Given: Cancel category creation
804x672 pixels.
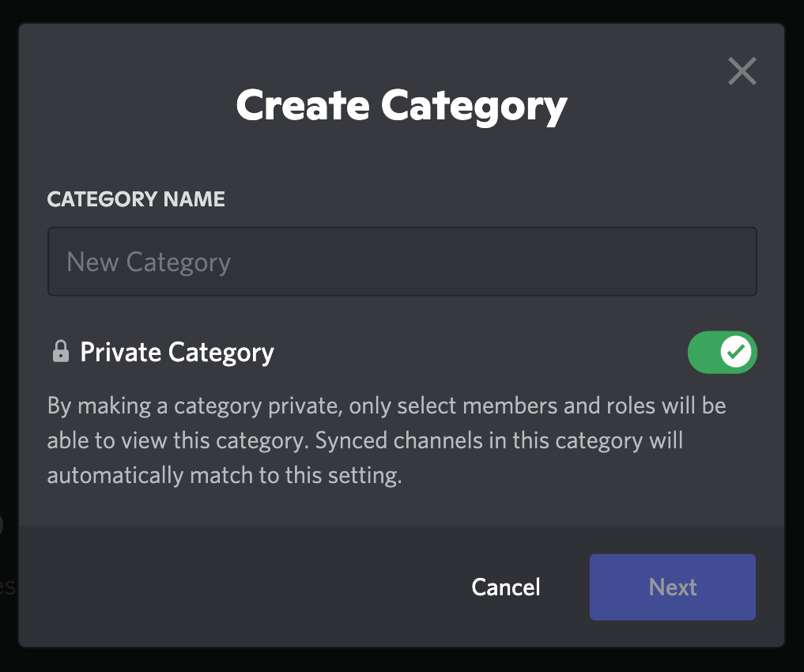Looking at the screenshot, I should click(x=506, y=587).
